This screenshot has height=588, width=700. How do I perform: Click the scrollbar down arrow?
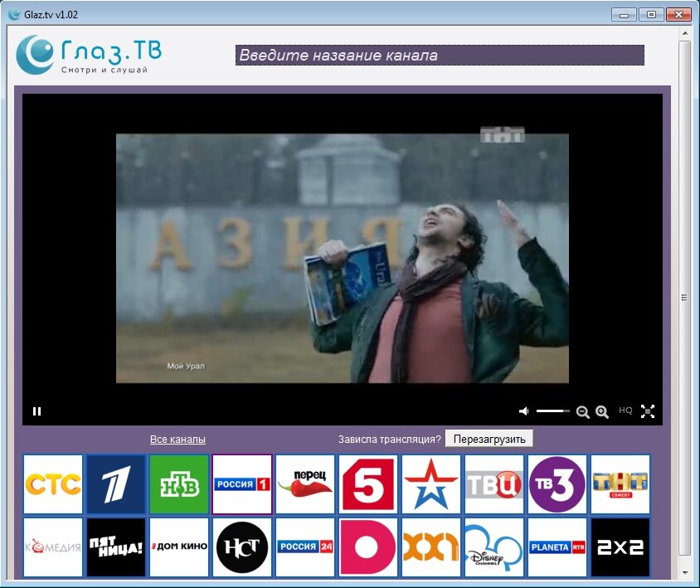coord(685,573)
